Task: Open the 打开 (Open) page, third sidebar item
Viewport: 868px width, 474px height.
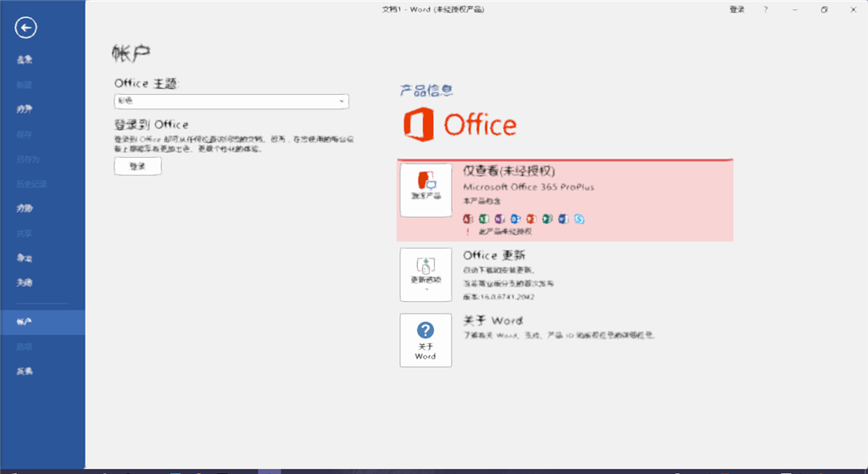Action: [25, 109]
